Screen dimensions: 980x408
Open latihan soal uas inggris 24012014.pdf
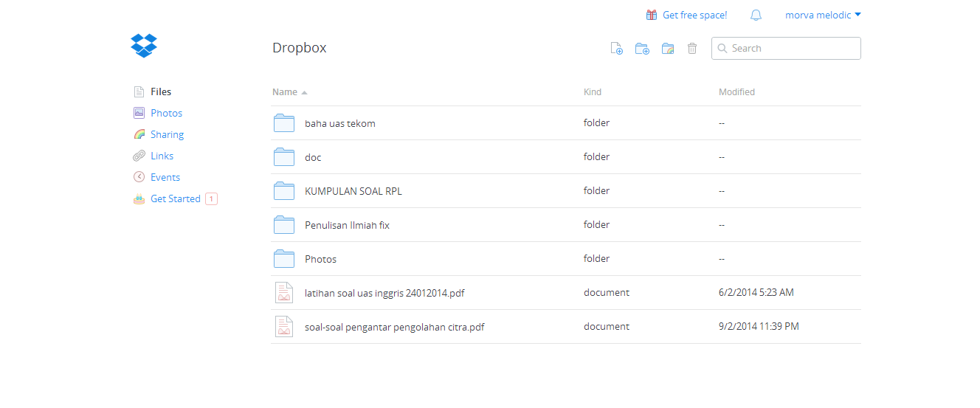tap(384, 293)
